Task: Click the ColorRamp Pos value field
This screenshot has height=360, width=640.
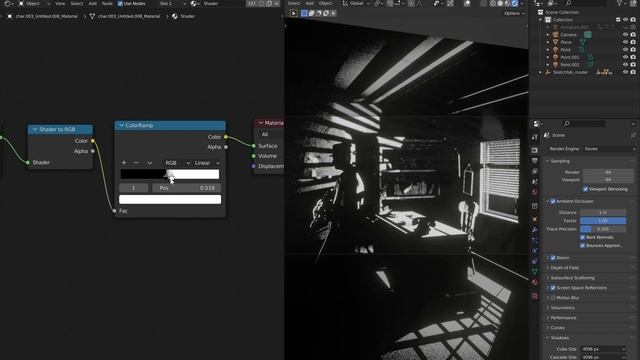Action: (x=187, y=188)
